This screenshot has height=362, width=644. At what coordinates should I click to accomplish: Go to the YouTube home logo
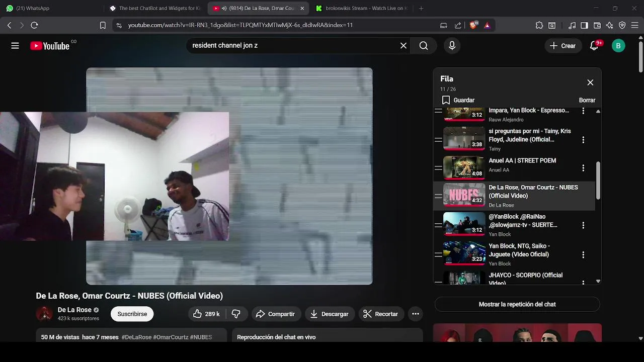[x=50, y=46]
